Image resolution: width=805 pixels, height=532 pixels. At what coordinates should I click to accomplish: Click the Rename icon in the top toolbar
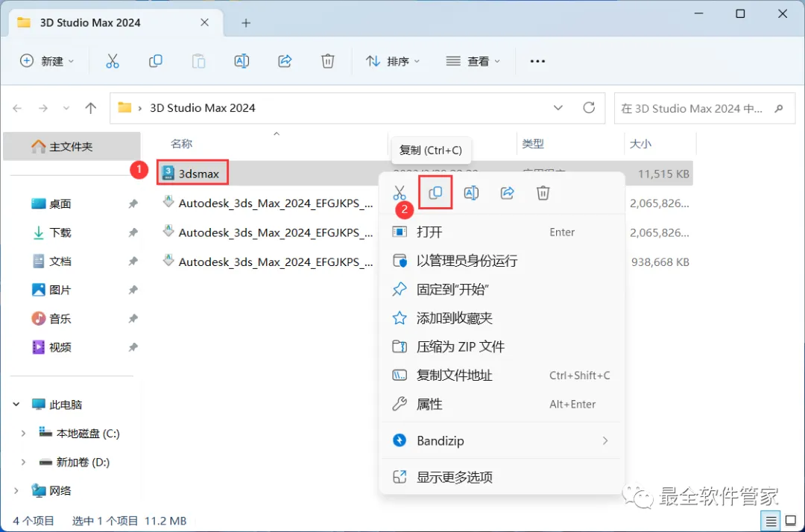(241, 61)
